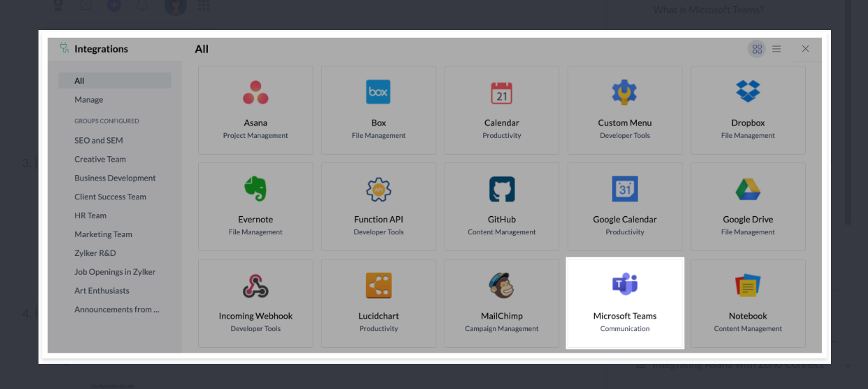
Task: Choose the MailChimp campaign management integration
Action: pyautogui.click(x=502, y=303)
